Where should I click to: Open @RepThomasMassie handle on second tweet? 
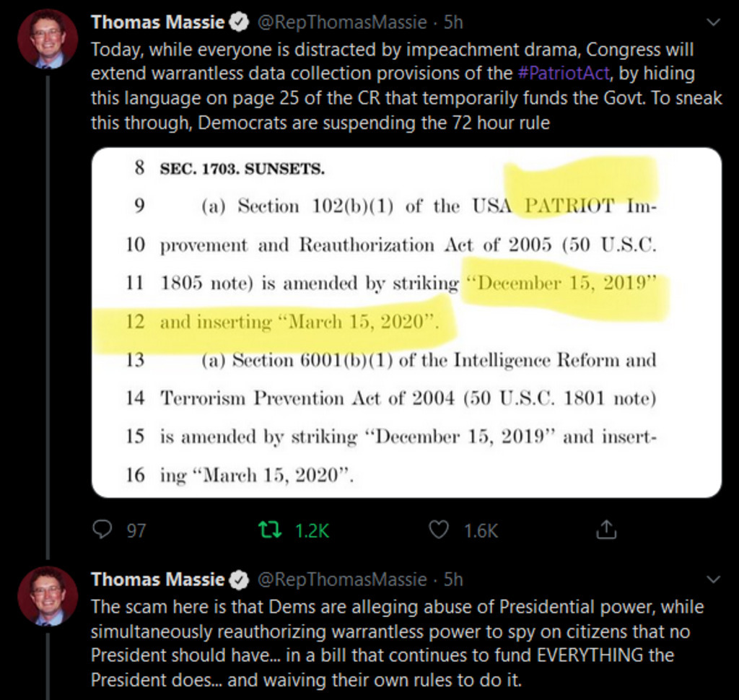(341, 579)
